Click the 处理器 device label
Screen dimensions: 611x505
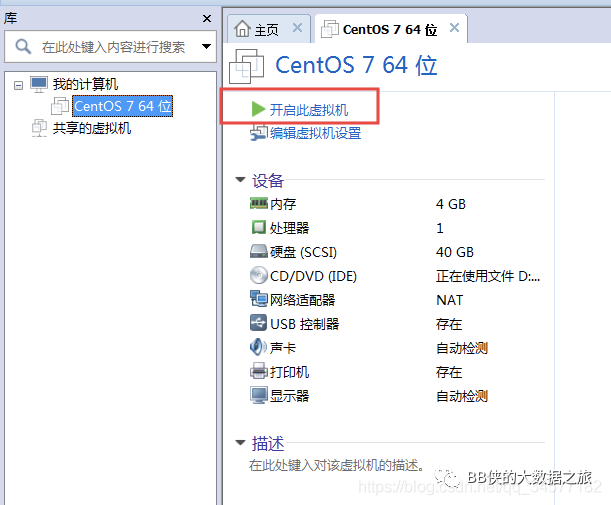click(289, 228)
